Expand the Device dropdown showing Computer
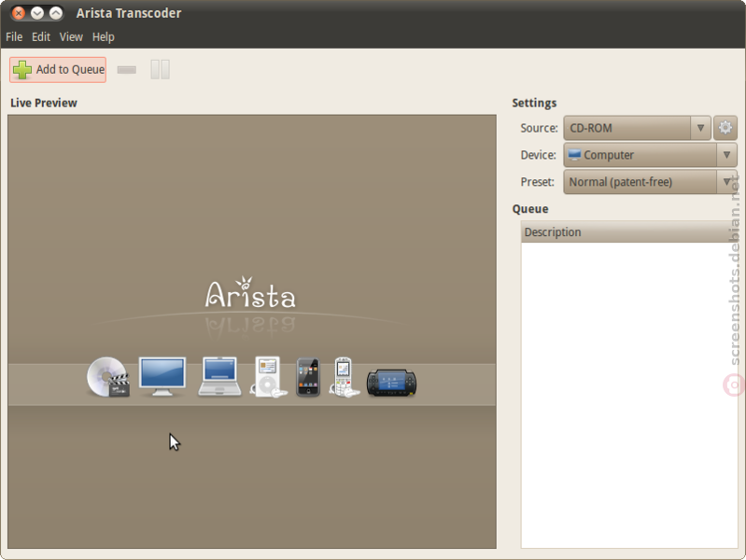Screen dimensions: 746x560 click(651, 155)
